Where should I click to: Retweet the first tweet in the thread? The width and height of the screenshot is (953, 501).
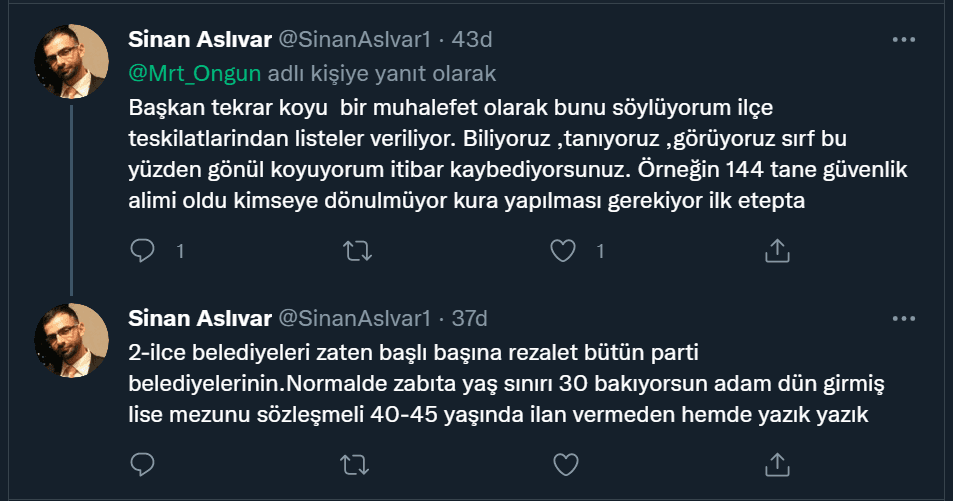coord(355,251)
